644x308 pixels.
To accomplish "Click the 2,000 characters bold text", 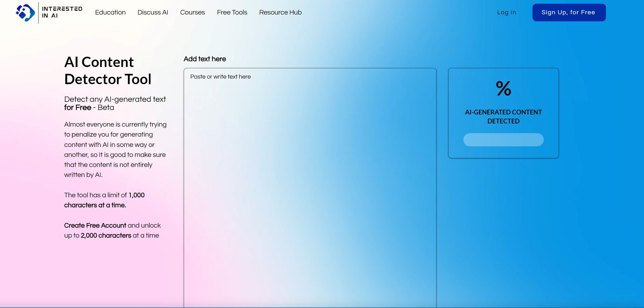I will pyautogui.click(x=106, y=235).
